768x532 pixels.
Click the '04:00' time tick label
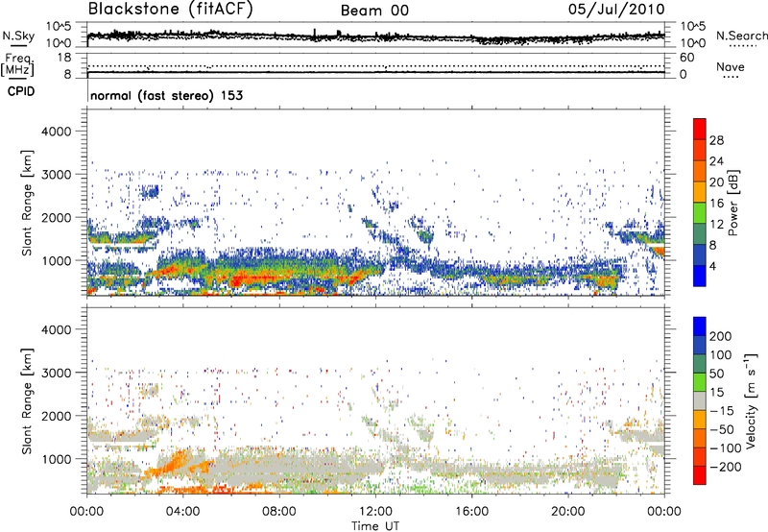[182, 512]
